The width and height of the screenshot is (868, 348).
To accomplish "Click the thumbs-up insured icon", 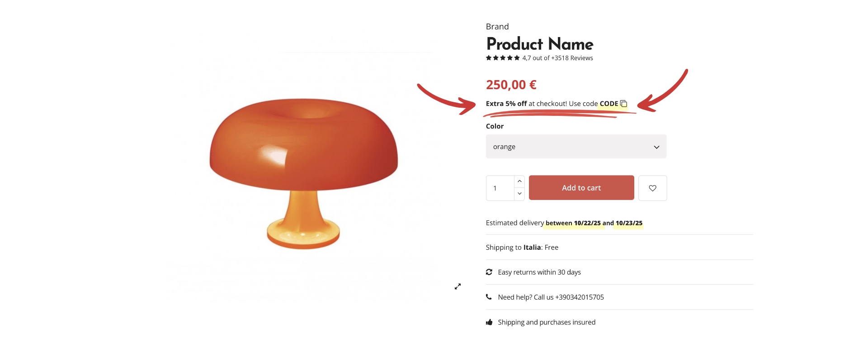I will pyautogui.click(x=489, y=322).
